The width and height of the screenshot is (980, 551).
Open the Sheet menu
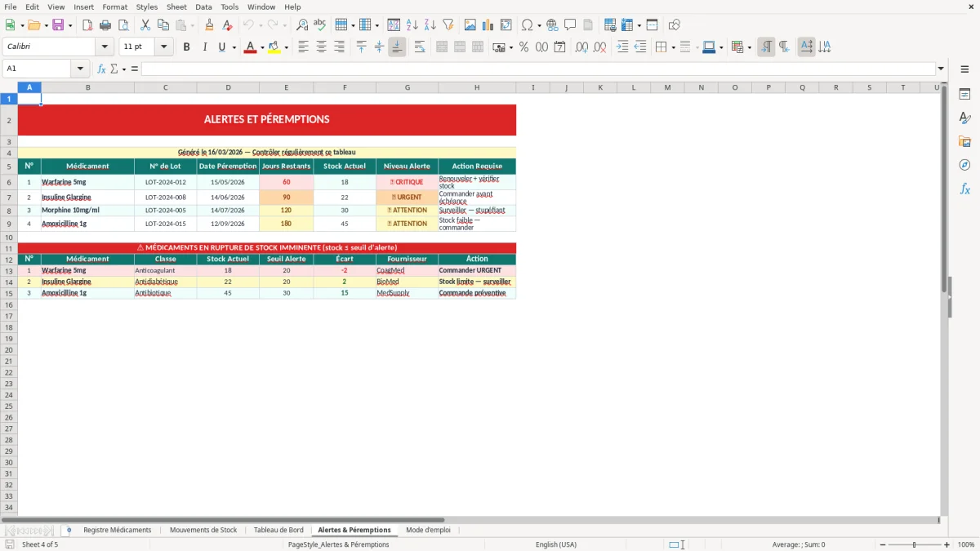point(176,7)
